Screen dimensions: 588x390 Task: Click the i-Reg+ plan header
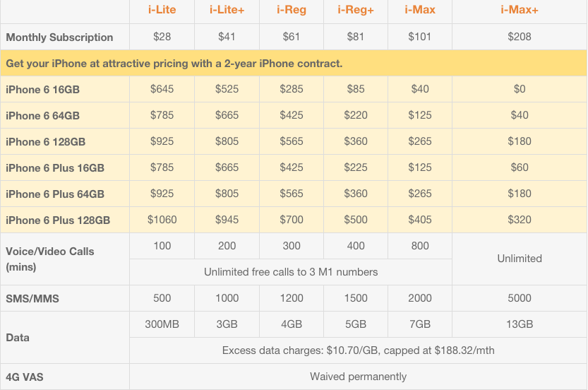[x=356, y=10]
